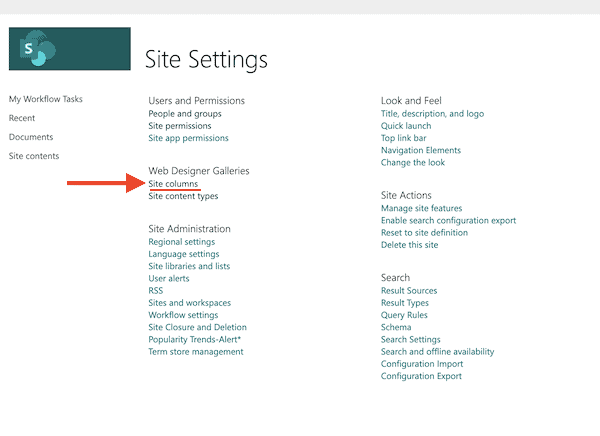Open Site content types gallery
Viewport: 600px width, 436px height.
[x=183, y=196]
